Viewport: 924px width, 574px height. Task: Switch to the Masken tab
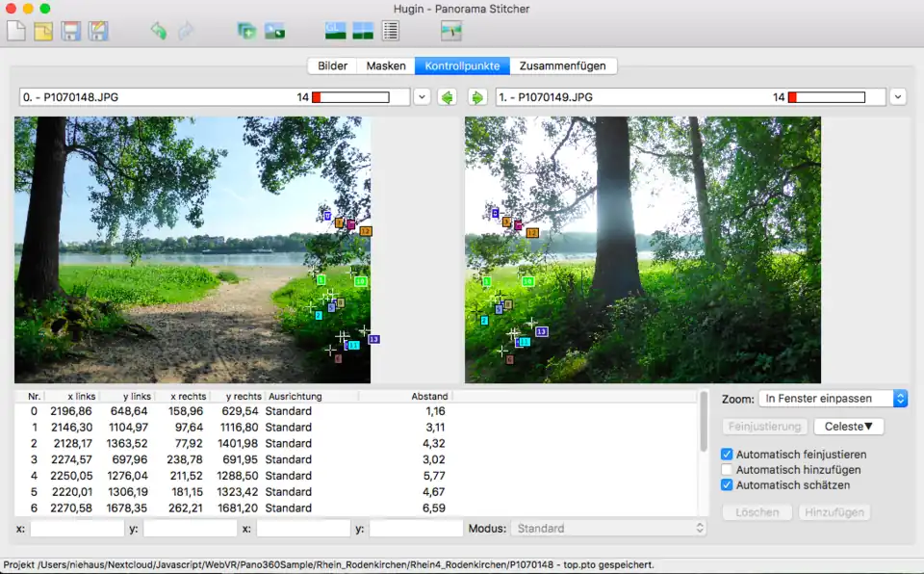tap(385, 66)
